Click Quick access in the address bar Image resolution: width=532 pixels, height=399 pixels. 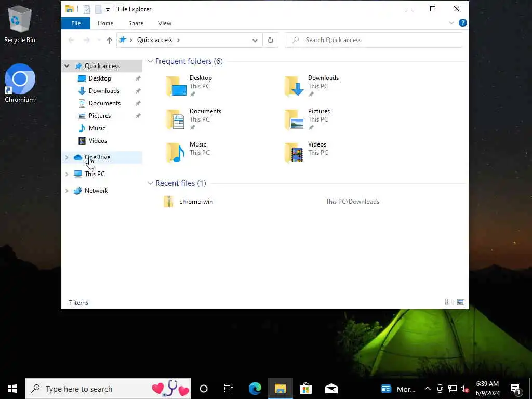point(155,40)
